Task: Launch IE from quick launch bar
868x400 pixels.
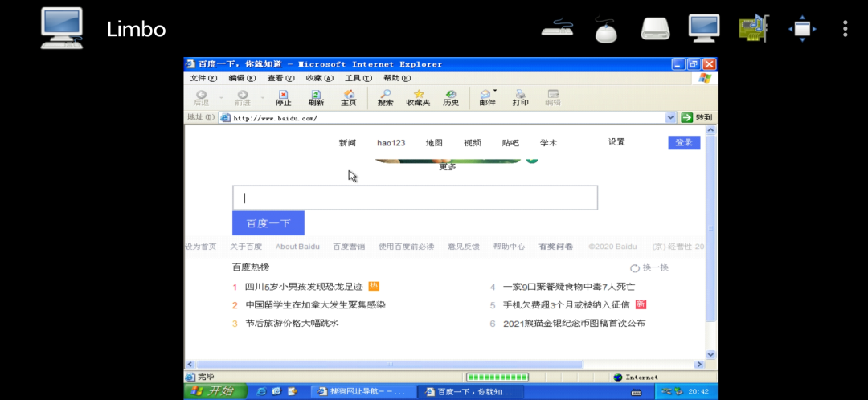Action: [x=262, y=392]
